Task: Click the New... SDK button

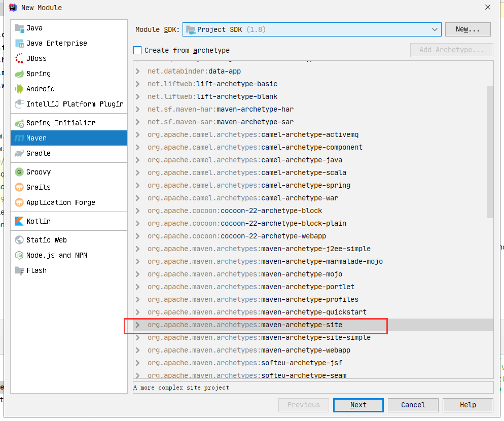Action: click(x=467, y=29)
